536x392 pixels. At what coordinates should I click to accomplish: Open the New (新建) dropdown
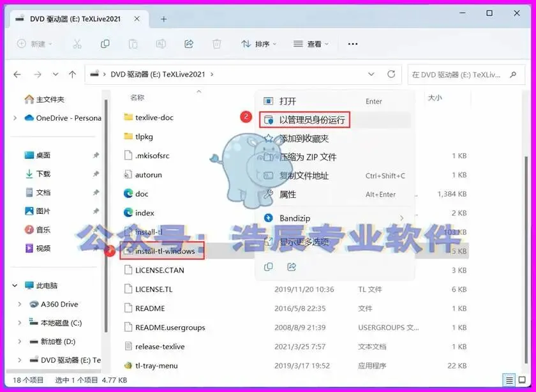point(34,44)
